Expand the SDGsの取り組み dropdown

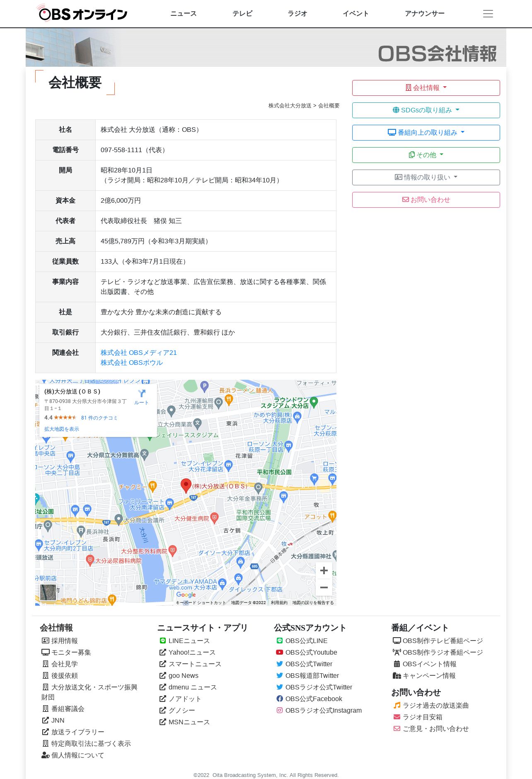[426, 110]
